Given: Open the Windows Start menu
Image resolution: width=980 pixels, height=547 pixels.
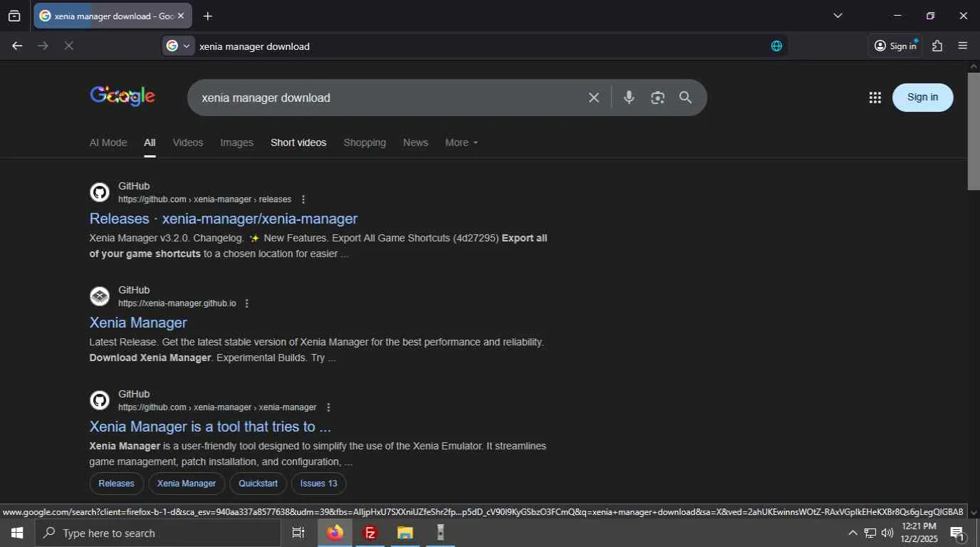Looking at the screenshot, I should pos(17,533).
